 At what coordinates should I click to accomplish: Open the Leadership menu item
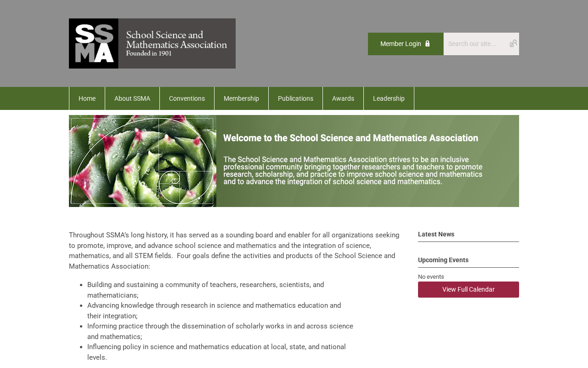389,98
